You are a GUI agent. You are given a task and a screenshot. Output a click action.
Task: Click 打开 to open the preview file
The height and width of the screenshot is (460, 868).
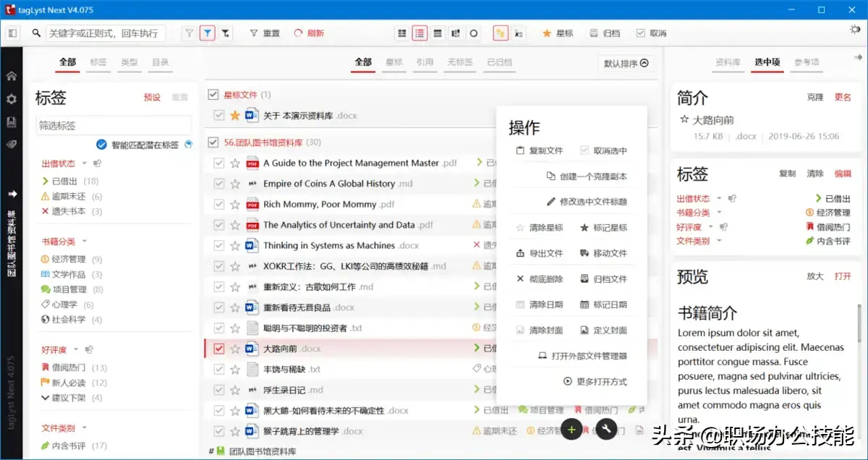[843, 276]
